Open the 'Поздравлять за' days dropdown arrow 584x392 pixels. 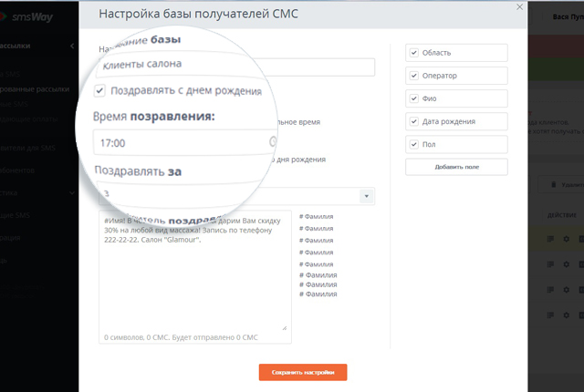pos(367,196)
